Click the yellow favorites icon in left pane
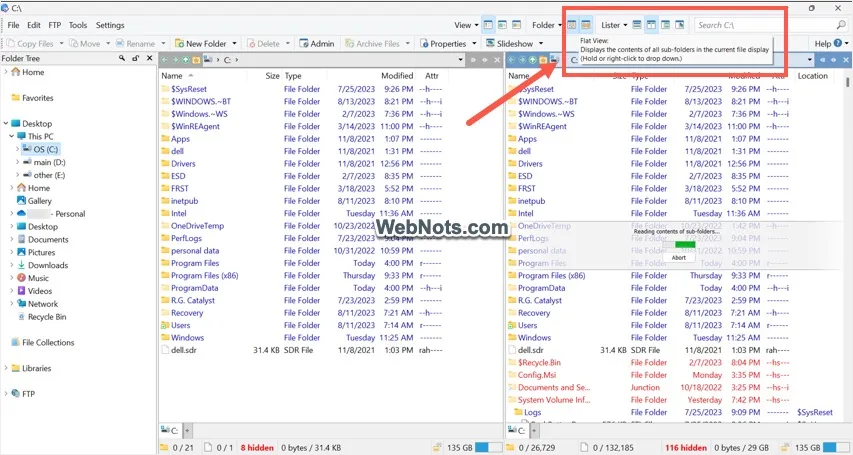The width and height of the screenshot is (853, 455). pos(196,60)
